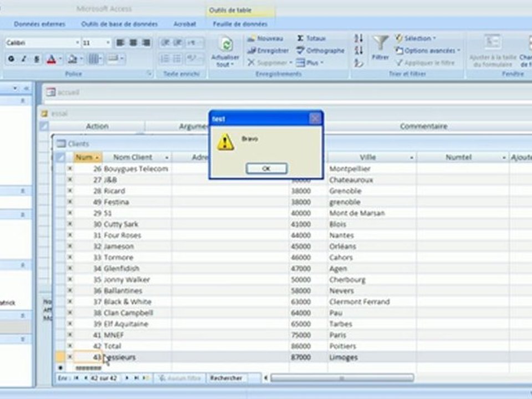Viewport: 532px width, 399px height.
Task: Toggle italic formatting
Action: pos(24,59)
